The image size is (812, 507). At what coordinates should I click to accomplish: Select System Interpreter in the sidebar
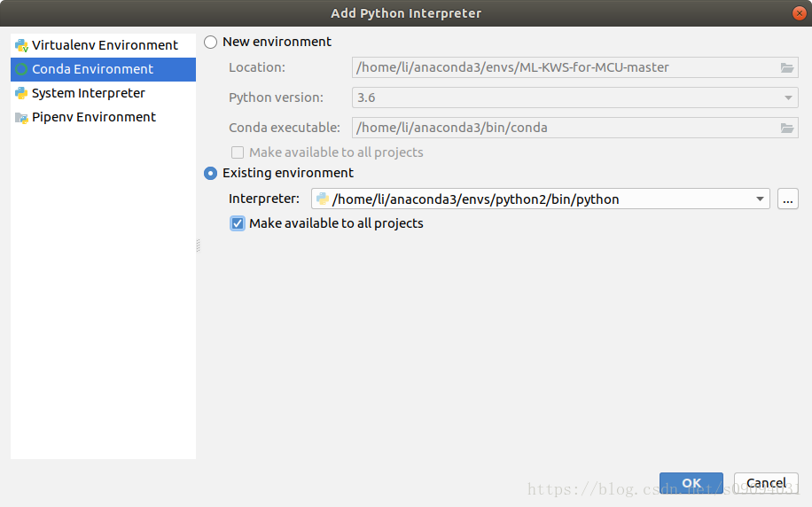point(103,93)
